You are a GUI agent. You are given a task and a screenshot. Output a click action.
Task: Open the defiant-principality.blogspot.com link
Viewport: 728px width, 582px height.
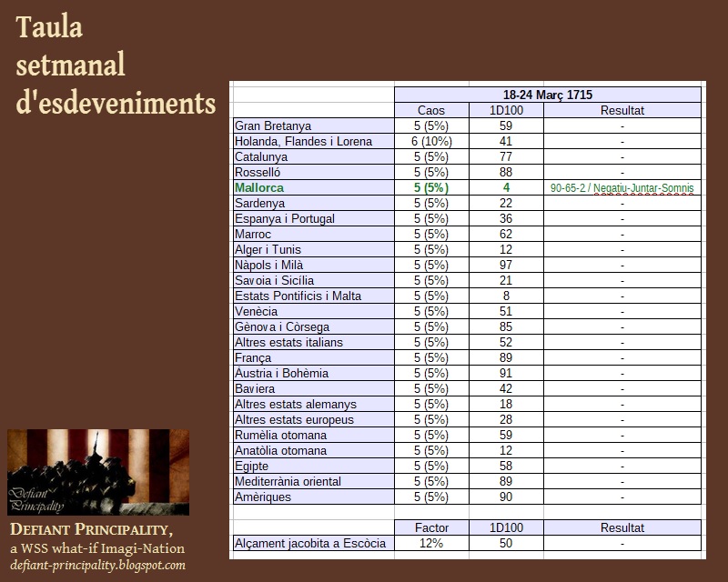pyautogui.click(x=98, y=566)
